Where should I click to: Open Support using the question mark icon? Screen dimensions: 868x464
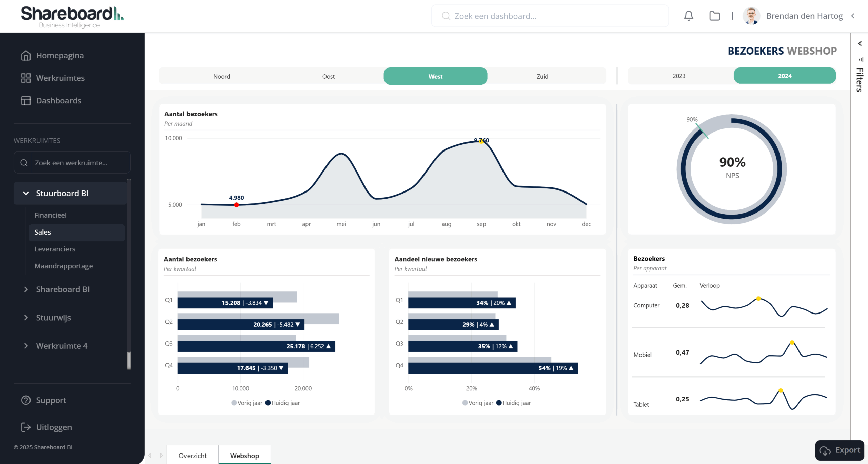(x=26, y=400)
